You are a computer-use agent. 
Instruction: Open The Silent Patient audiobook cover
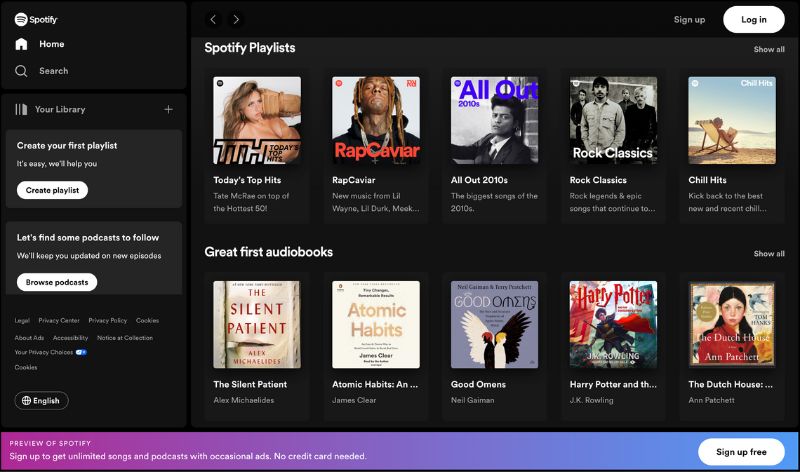click(x=257, y=325)
